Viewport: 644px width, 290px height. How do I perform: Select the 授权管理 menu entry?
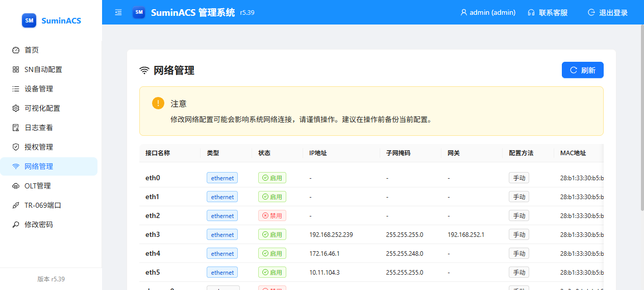(x=48, y=147)
